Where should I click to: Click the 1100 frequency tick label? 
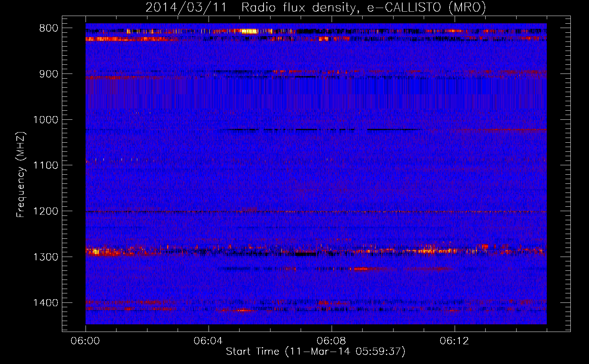coord(46,166)
